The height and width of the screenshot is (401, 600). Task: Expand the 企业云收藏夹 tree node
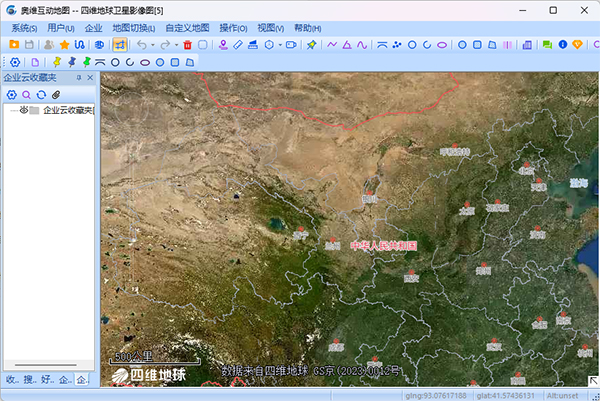click(11, 110)
